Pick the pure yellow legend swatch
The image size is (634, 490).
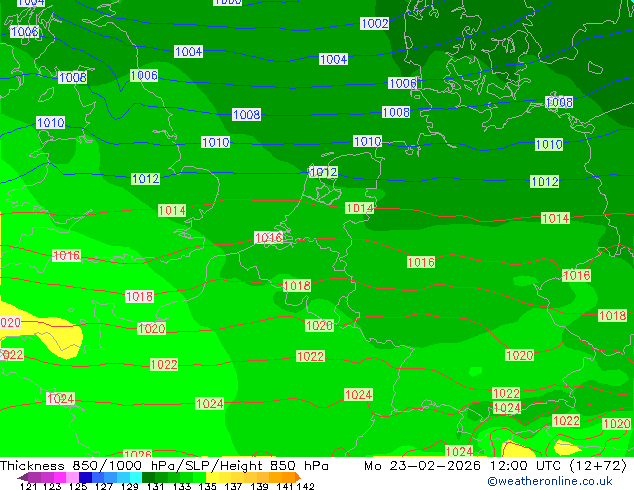[212, 477]
